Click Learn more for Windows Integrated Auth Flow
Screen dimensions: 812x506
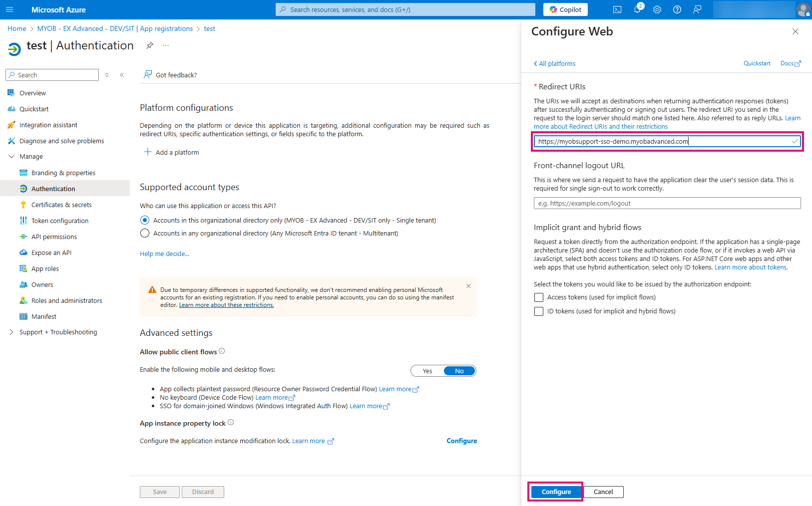click(x=370, y=406)
